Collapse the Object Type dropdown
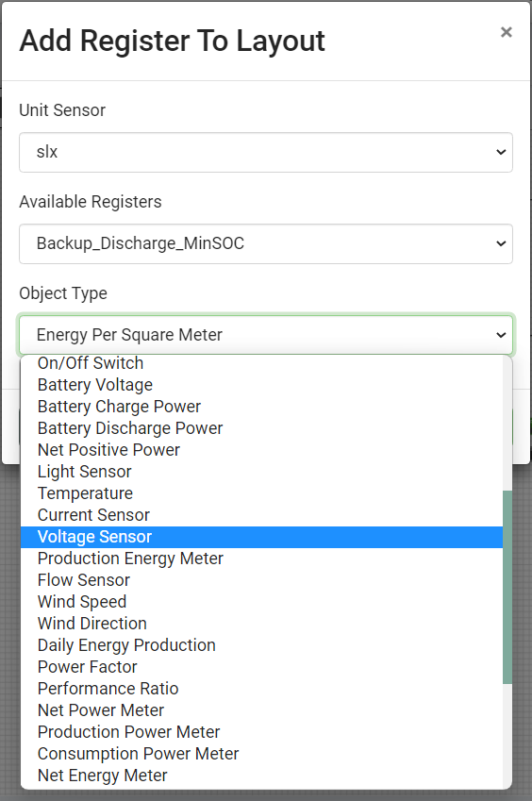 click(266, 335)
